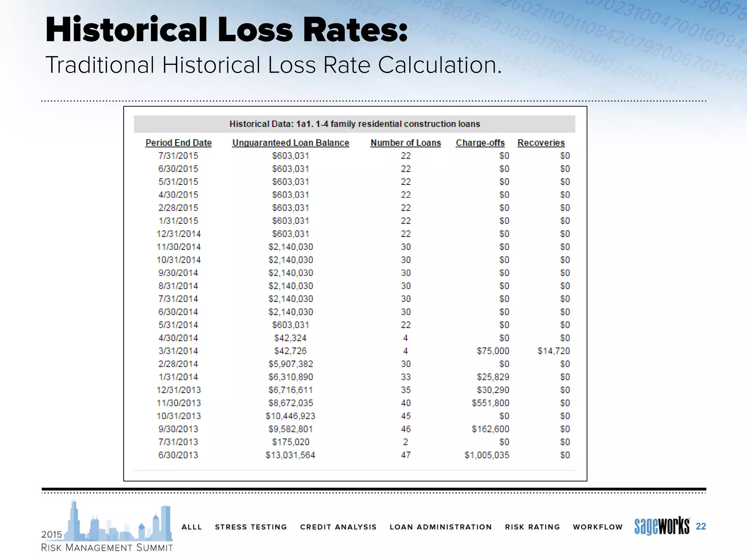
Task: Select the WORKFLOW footer item
Action: [x=597, y=527]
